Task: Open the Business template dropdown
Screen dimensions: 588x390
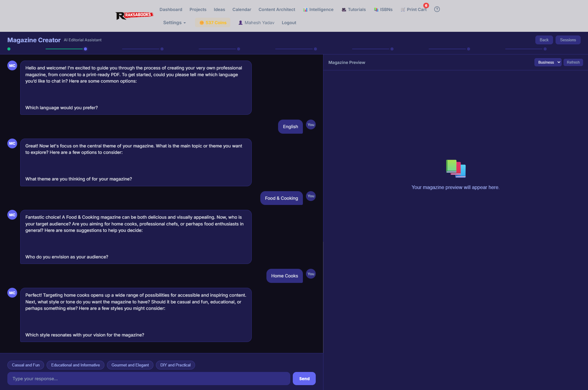Action: coord(548,62)
